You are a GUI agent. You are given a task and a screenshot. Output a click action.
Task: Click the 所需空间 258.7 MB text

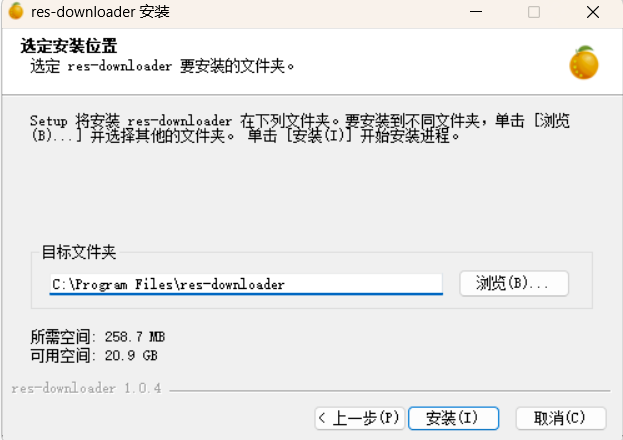98,337
